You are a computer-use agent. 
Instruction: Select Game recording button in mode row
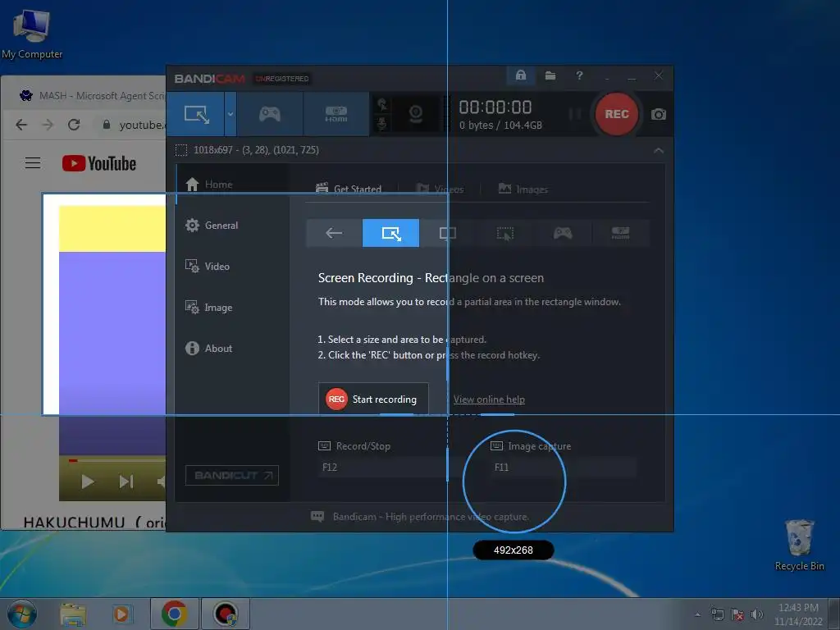(x=563, y=233)
